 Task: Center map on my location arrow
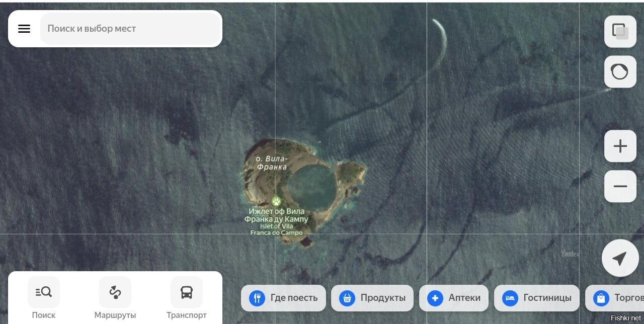619,259
